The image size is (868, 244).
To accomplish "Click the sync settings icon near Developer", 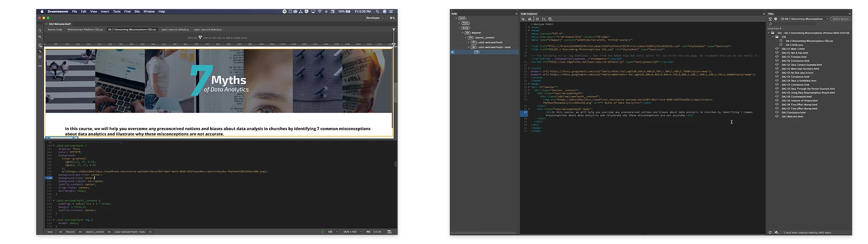I will pyautogui.click(x=392, y=18).
